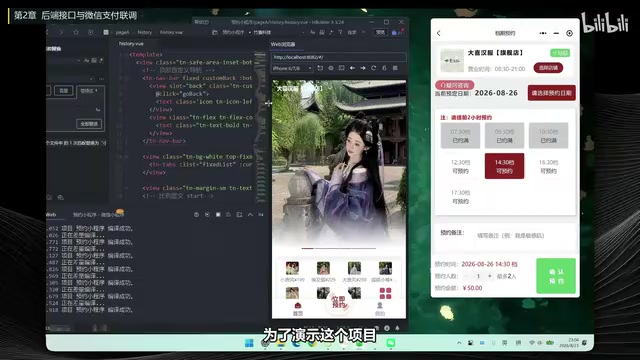Open the iPhone 6/7/8 device dropdown
This screenshot has height=360, width=640.
point(292,68)
